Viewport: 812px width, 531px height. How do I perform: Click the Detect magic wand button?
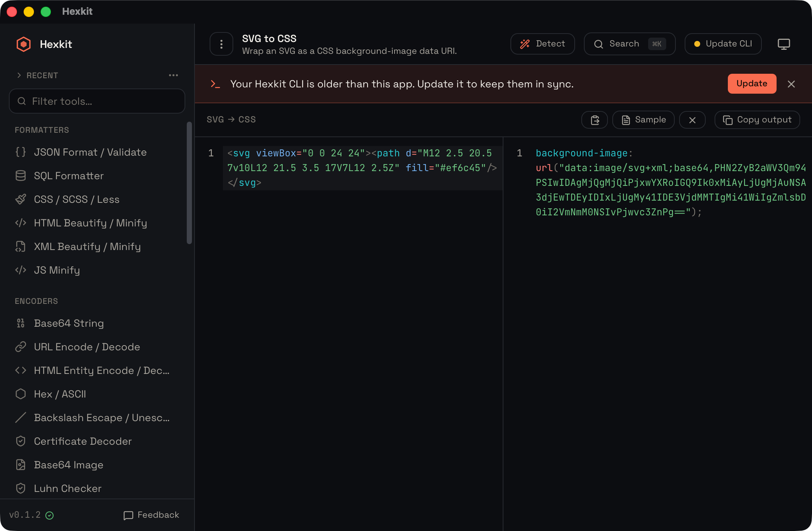pos(543,44)
